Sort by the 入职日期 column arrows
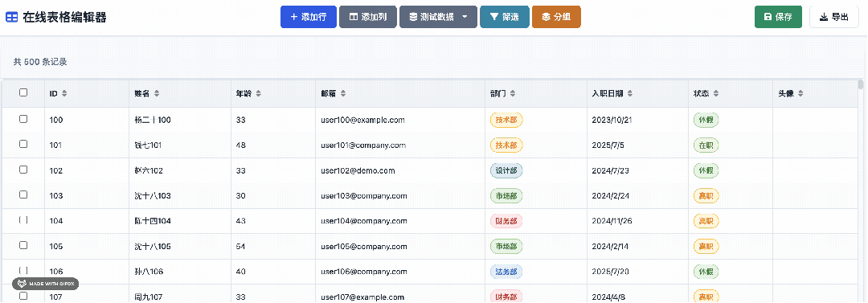 (x=631, y=93)
